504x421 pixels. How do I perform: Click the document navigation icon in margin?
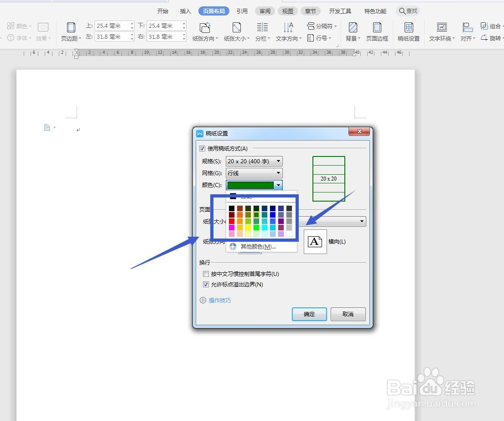point(47,128)
